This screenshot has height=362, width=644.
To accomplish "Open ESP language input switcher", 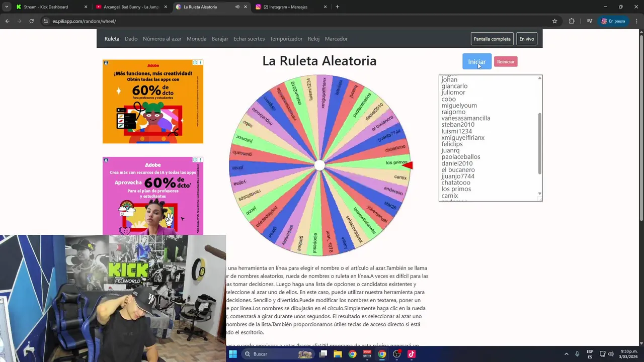I will (590, 354).
